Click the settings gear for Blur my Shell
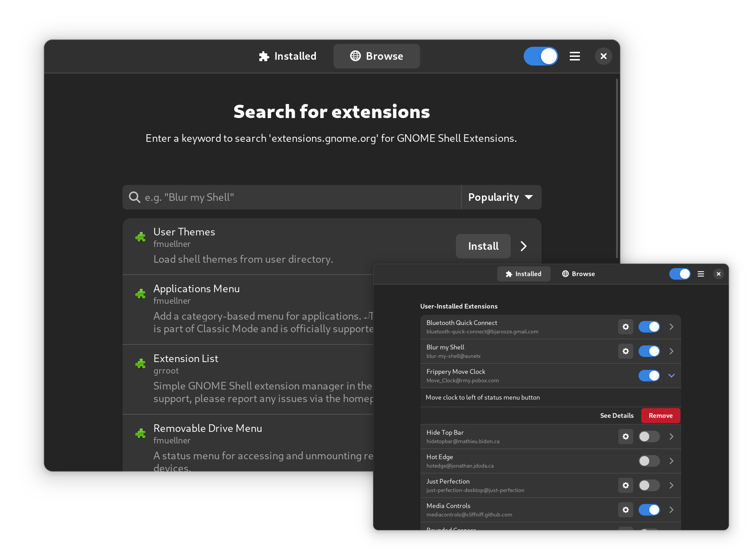The height and width of the screenshot is (560, 756). tap(625, 351)
